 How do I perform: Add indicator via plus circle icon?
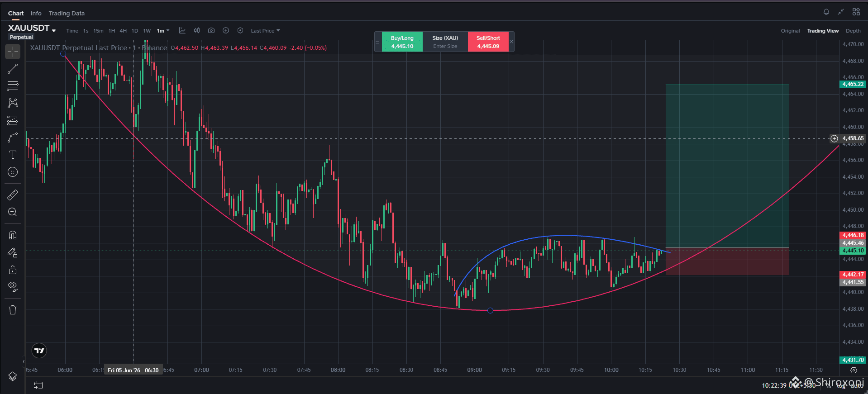click(226, 30)
